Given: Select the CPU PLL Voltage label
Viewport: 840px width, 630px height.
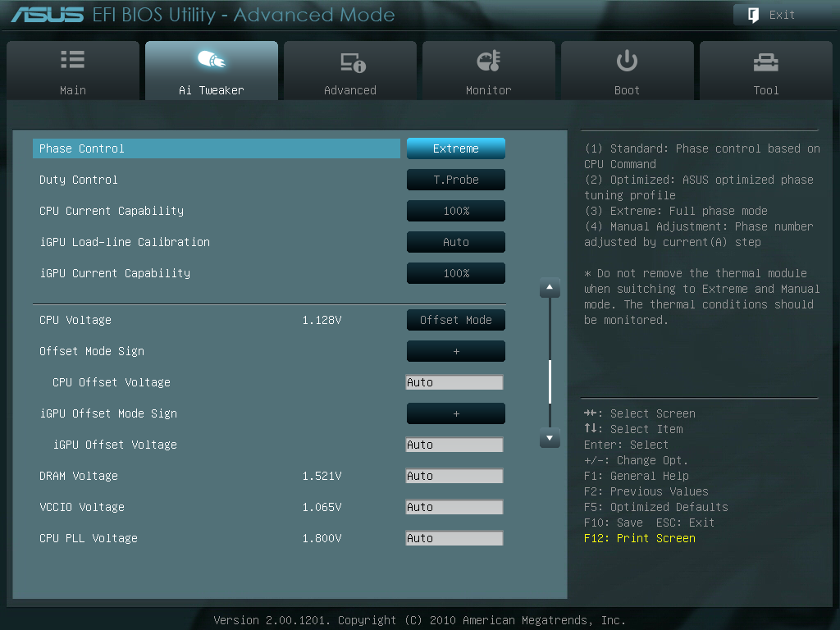Looking at the screenshot, I should tap(89, 537).
